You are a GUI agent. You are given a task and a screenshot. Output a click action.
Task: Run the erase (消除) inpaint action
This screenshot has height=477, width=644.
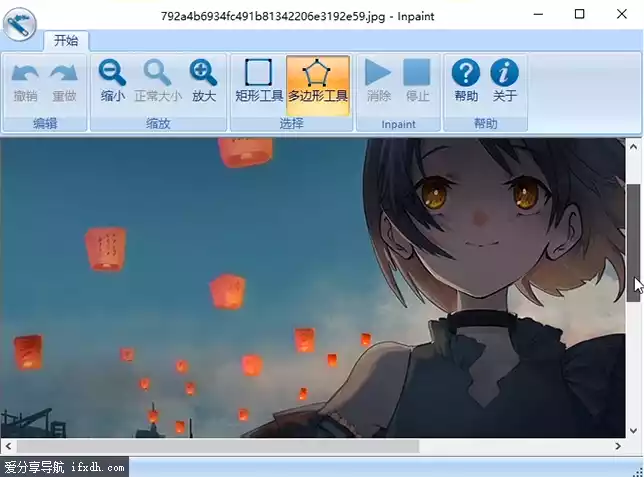point(378,82)
